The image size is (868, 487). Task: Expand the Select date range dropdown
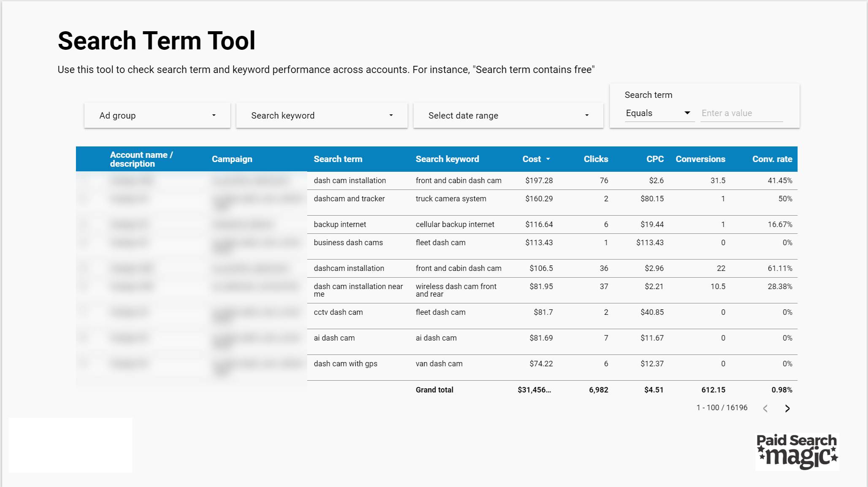508,115
